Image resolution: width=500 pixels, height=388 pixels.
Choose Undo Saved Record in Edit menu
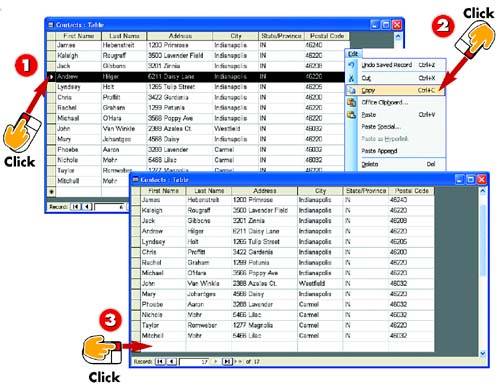tap(396, 65)
